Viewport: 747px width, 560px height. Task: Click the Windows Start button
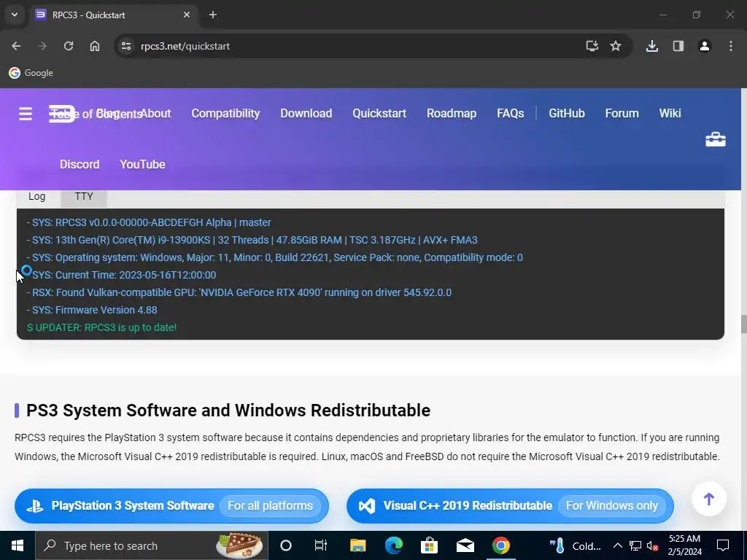coord(18,545)
